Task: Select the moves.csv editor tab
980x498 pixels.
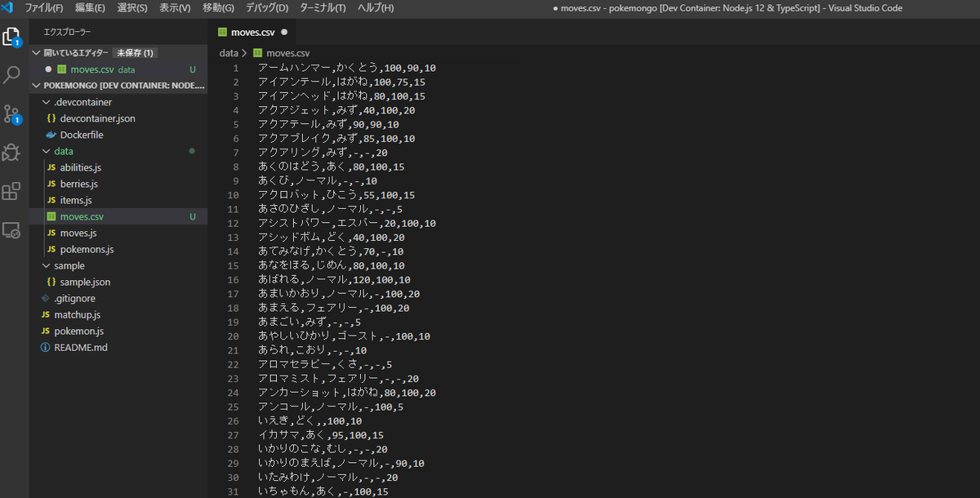Action: [253, 32]
